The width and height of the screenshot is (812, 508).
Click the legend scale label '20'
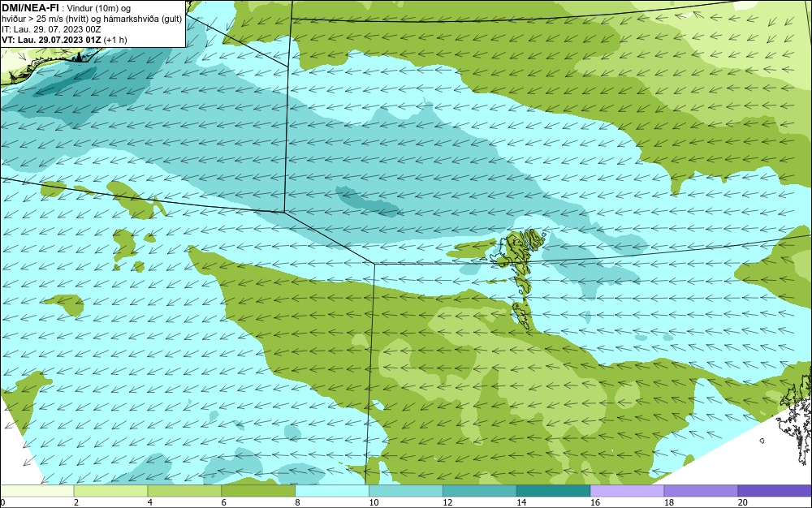743,502
